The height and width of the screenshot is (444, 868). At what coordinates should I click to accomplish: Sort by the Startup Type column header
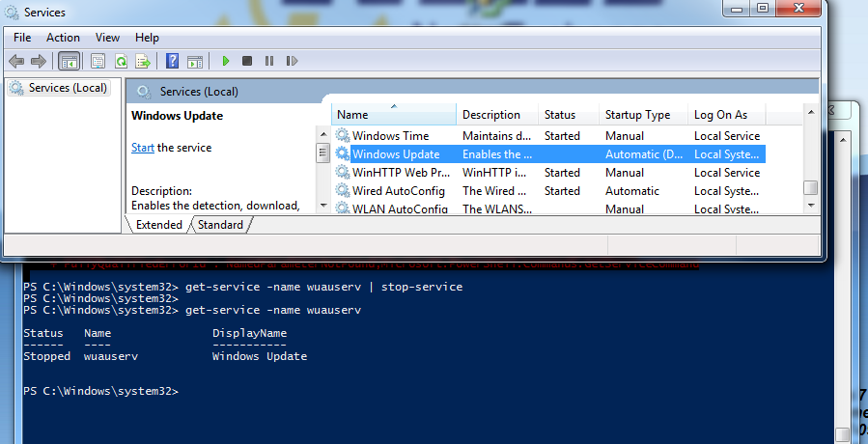(643, 115)
